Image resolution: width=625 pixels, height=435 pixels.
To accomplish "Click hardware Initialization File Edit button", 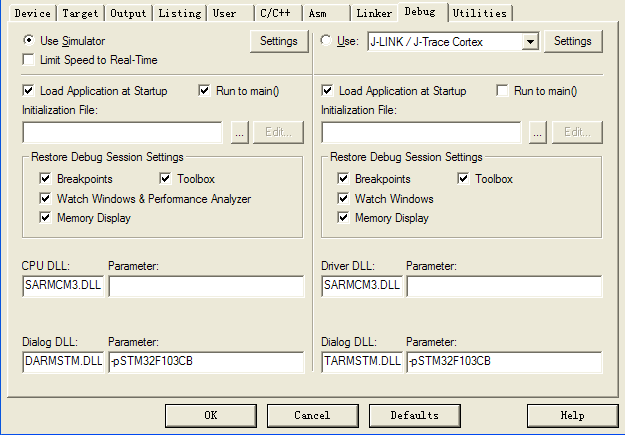I will (x=577, y=132).
